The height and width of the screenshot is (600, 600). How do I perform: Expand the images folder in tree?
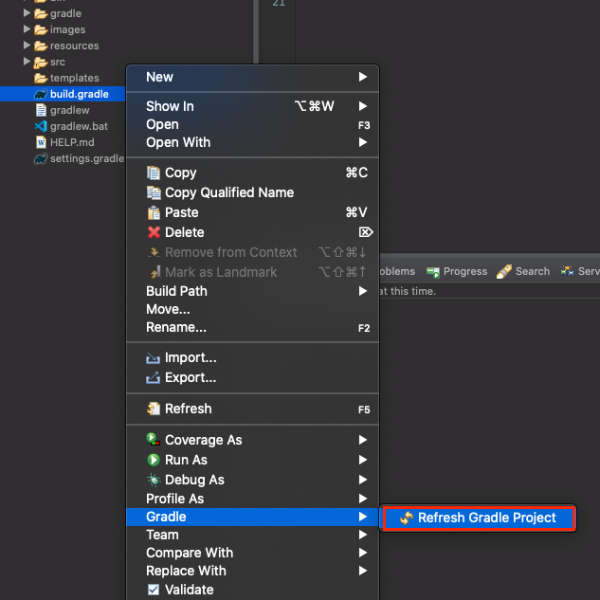(x=27, y=29)
